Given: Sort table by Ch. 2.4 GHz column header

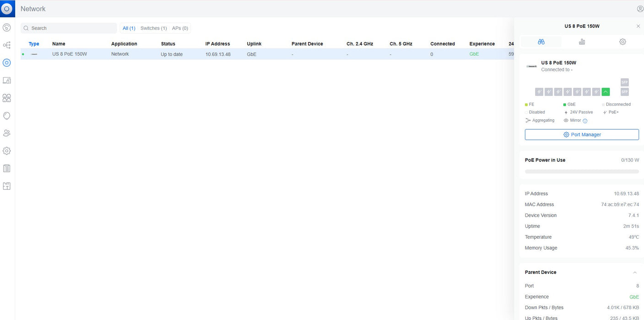Looking at the screenshot, I should tap(360, 44).
